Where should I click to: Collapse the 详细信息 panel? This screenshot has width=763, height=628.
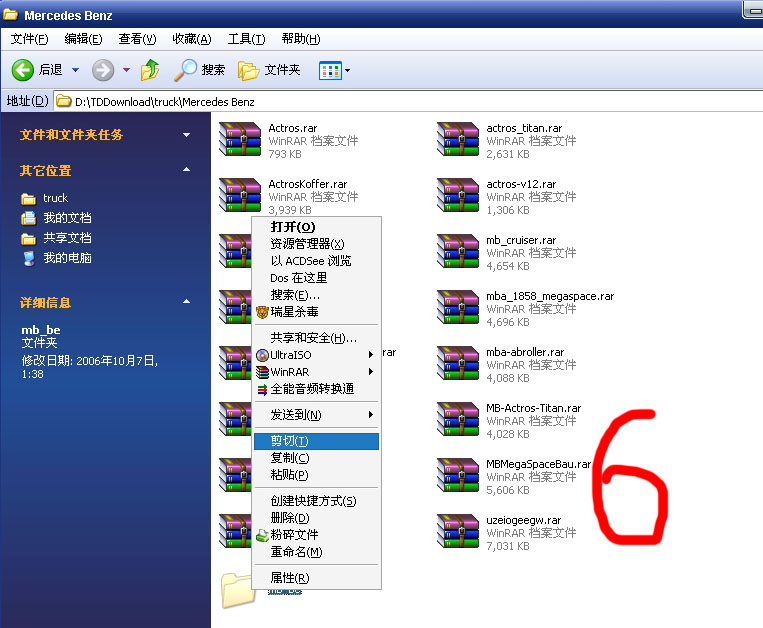[x=186, y=302]
